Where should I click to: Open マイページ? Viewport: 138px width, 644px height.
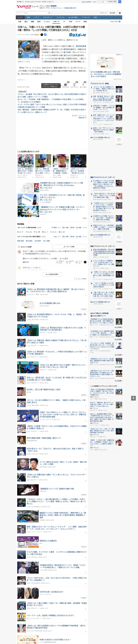[x=103, y=13]
